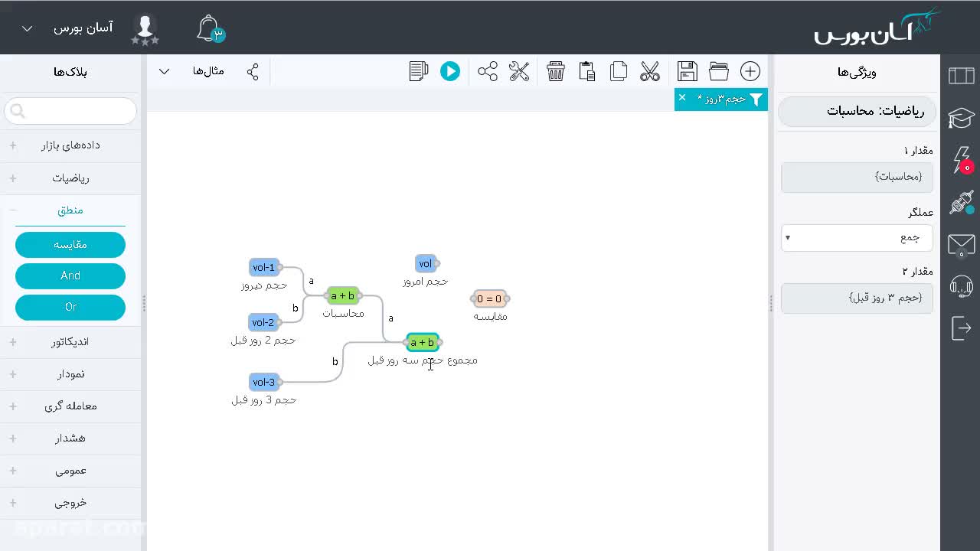Collapse the منطق category
980x551 pixels.
(70, 210)
